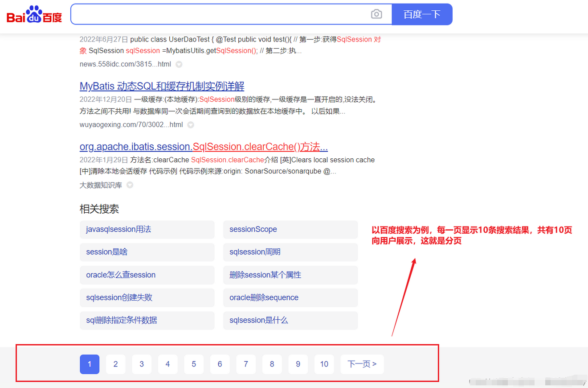Viewport: 588px width, 388px height.
Task: Go to results page 5
Action: [x=194, y=364]
